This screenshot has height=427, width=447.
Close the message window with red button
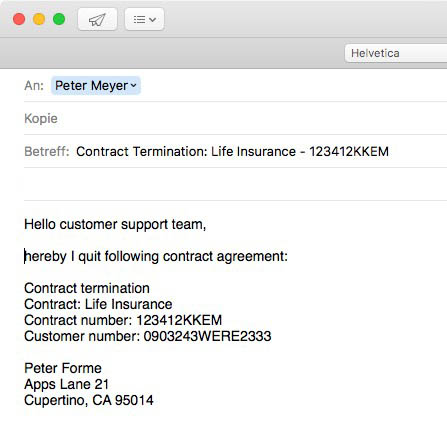click(19, 19)
